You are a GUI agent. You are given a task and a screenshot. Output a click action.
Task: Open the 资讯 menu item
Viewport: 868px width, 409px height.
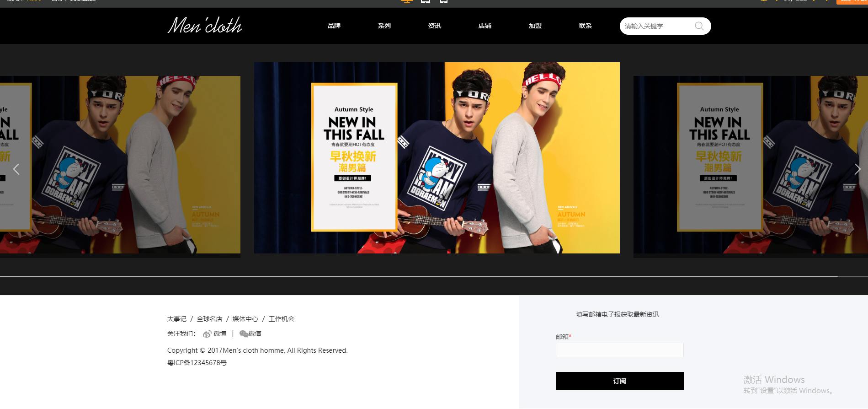click(x=435, y=26)
